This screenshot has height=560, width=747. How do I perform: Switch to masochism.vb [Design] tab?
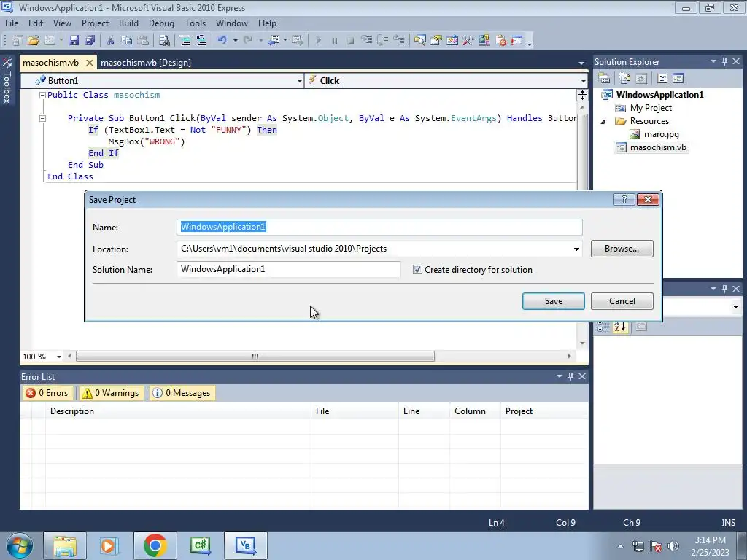(x=146, y=63)
